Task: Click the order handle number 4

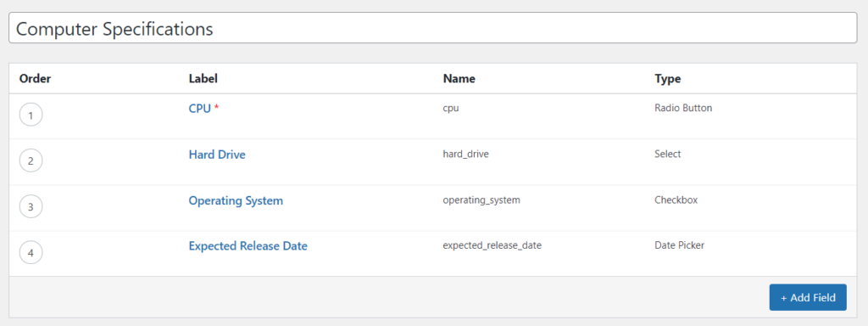Action: tap(31, 253)
